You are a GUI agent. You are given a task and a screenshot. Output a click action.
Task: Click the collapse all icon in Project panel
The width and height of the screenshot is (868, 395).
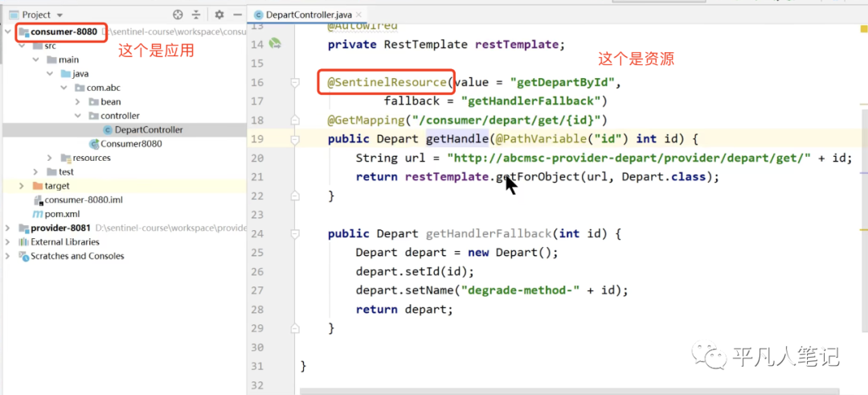(196, 15)
